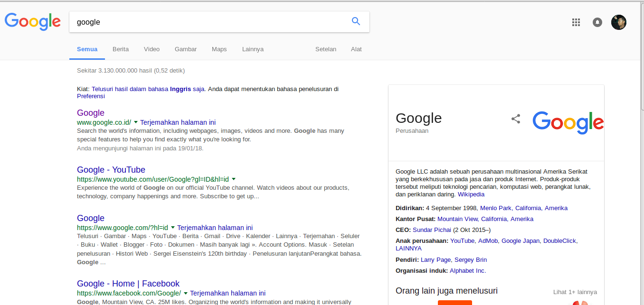Image resolution: width=644 pixels, height=305 pixels.
Task: Open the Wikipedia link in the knowledge panel
Action: (471, 194)
